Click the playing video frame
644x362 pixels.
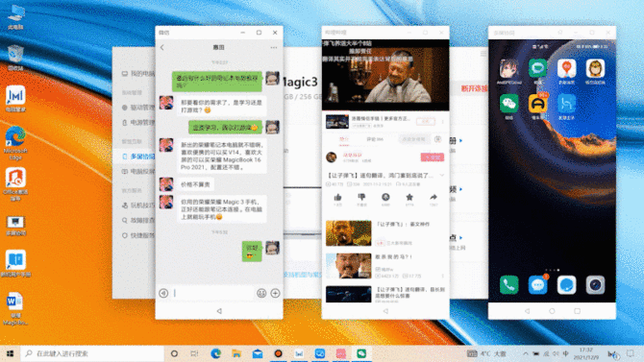[x=385, y=75]
